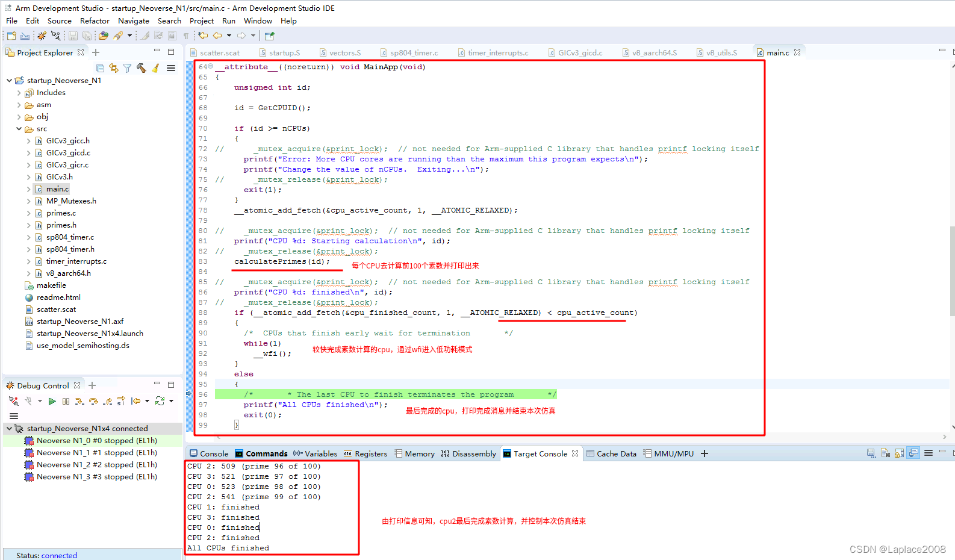Click the Save icon in main toolbar
This screenshot has height=560, width=955.
pyautogui.click(x=73, y=36)
